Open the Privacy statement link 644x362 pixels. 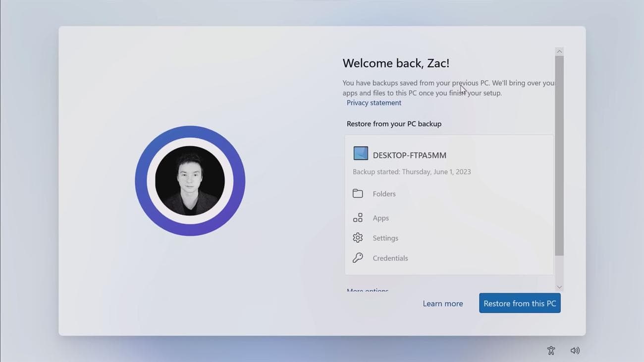pos(374,103)
